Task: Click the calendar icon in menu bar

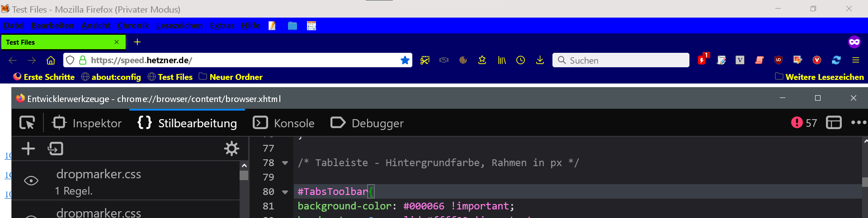Action: point(311,26)
